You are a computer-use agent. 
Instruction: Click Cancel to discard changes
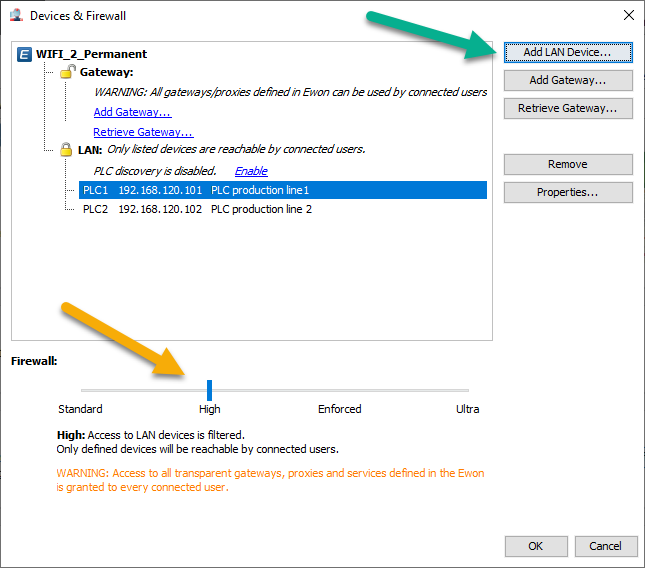(x=606, y=546)
